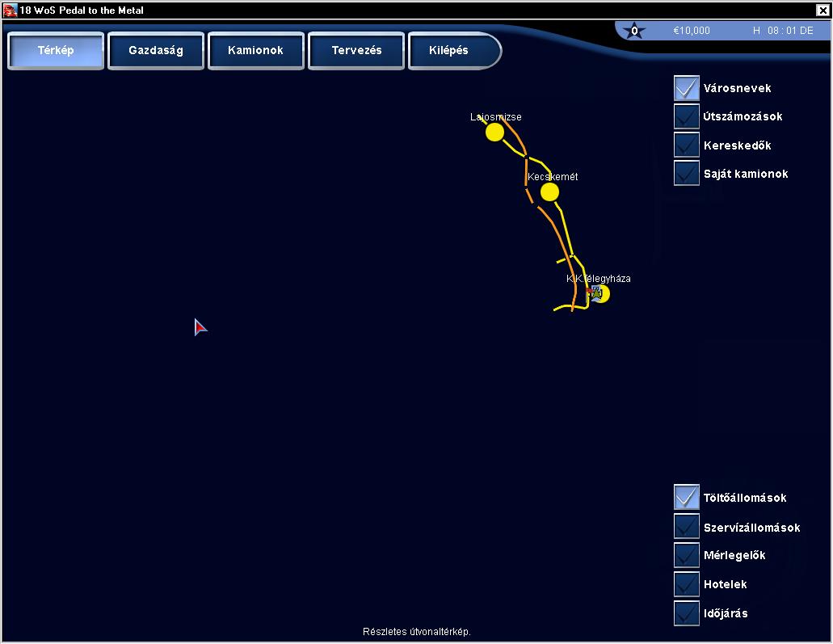Screen dimensions: 833x644
Task: Open the Térkép map tab
Action: click(56, 50)
